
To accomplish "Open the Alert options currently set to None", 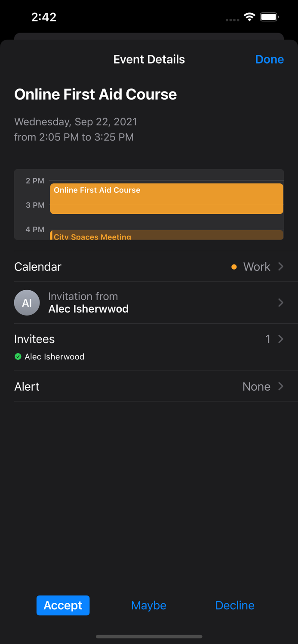I will pos(256,386).
